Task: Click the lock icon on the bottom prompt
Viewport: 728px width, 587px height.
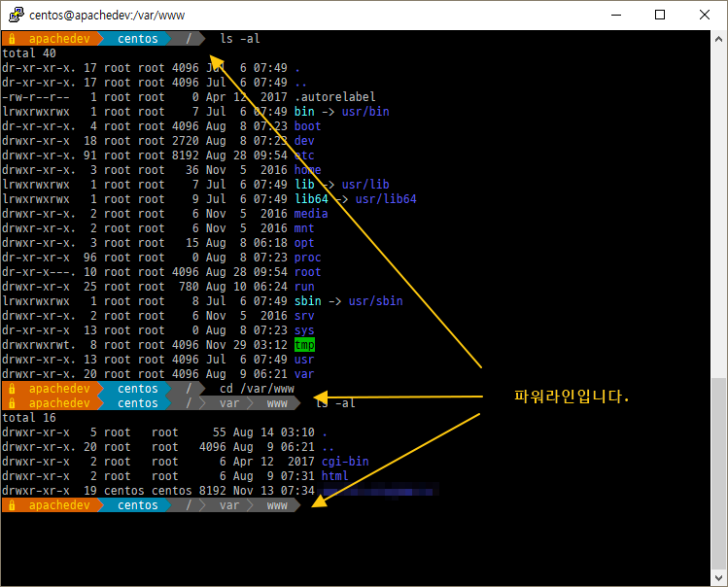Action: click(x=10, y=505)
